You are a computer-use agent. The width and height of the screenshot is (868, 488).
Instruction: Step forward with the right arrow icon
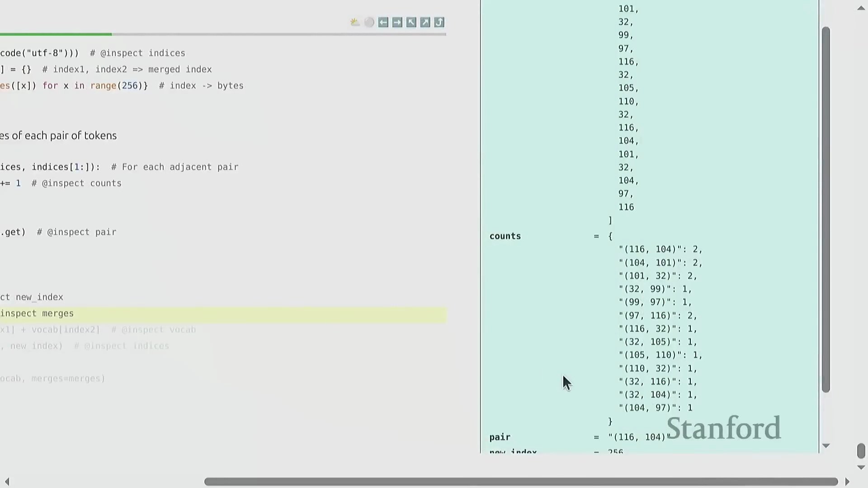pyautogui.click(x=397, y=22)
